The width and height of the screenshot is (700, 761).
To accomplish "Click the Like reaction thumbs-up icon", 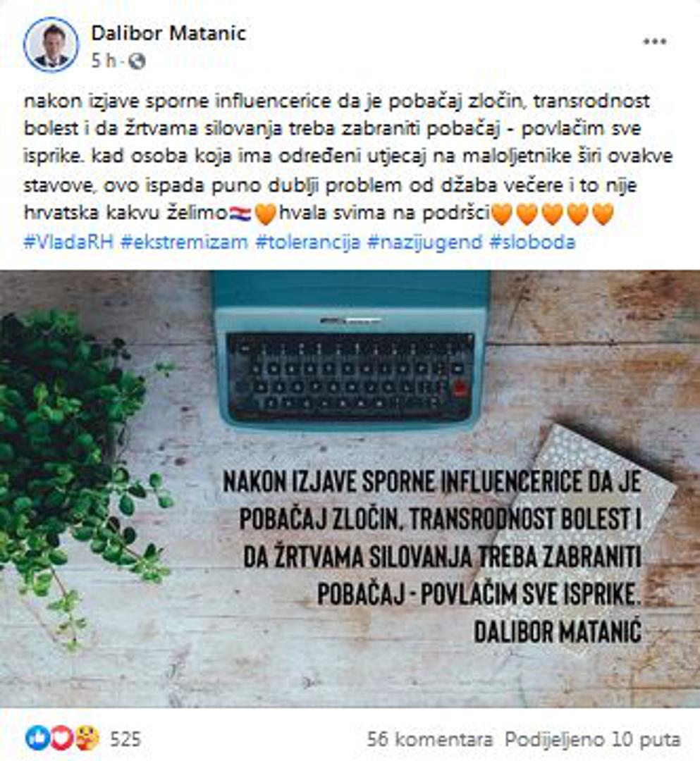I will point(37,738).
